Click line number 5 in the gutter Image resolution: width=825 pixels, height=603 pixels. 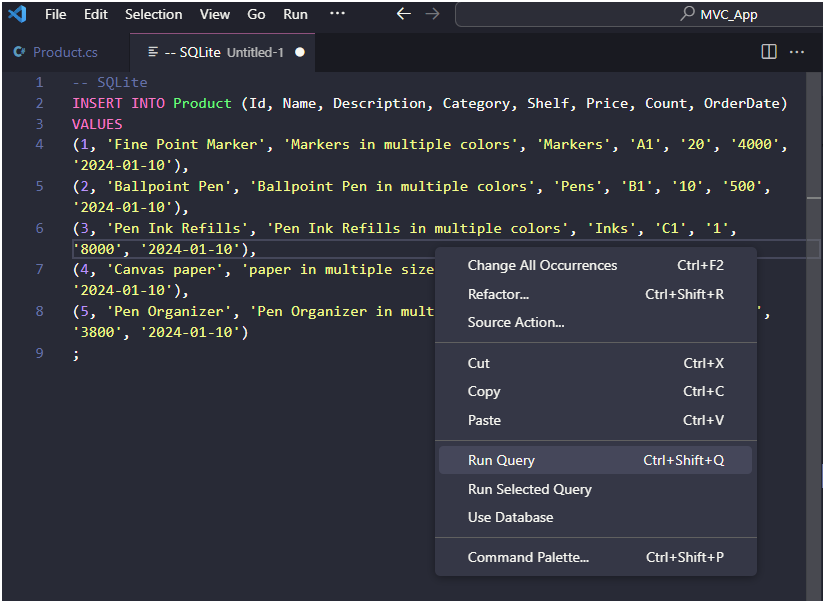click(39, 186)
